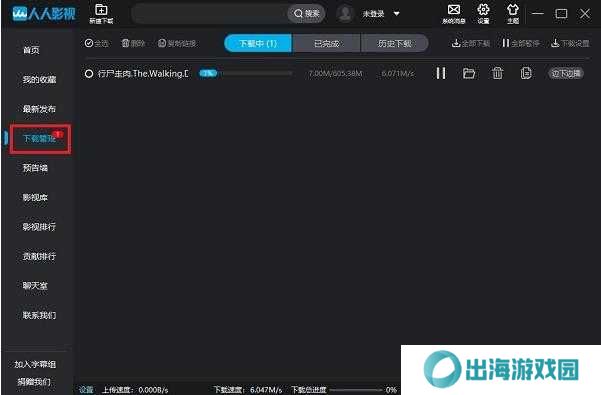Image resolution: width=601 pixels, height=395 pixels.
Task: Click the copy link document icon
Action: click(x=526, y=73)
